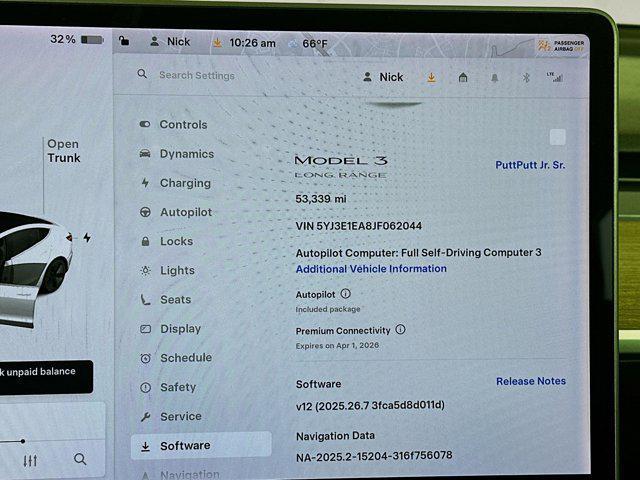Tap the media playback progress slider
640x480 pixels.
(x=22, y=440)
